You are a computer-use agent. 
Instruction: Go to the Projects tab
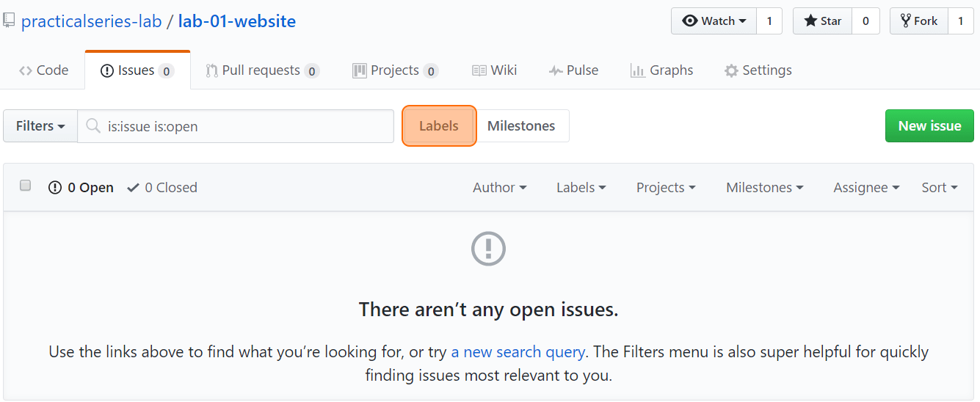[395, 70]
